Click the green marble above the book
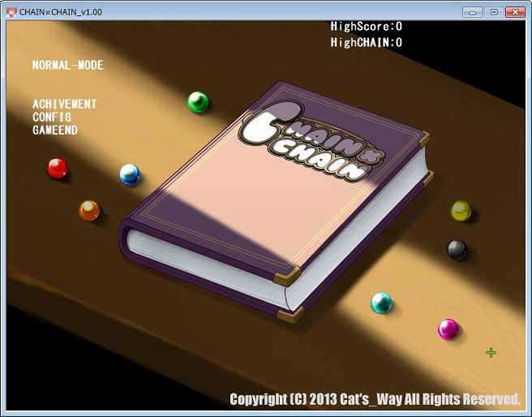The image size is (532, 417). (198, 102)
